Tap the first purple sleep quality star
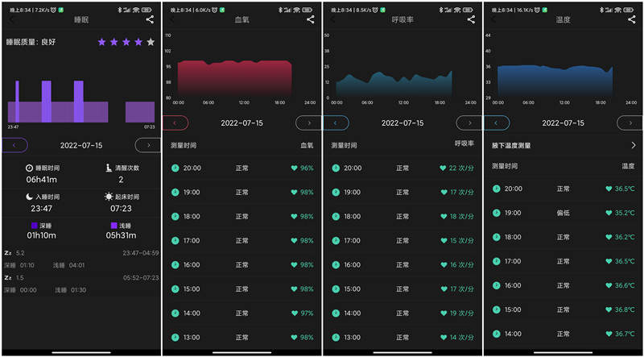644x357 pixels. [102, 42]
